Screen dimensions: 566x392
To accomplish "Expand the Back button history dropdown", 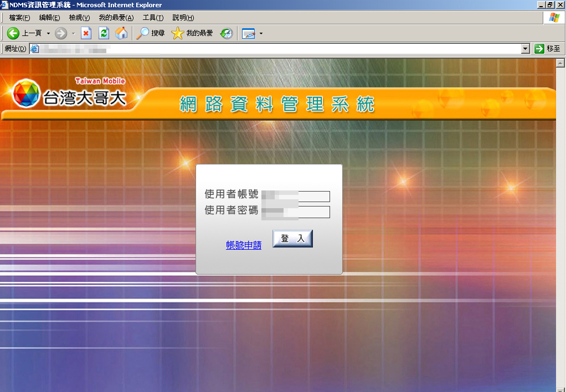I will [x=48, y=33].
